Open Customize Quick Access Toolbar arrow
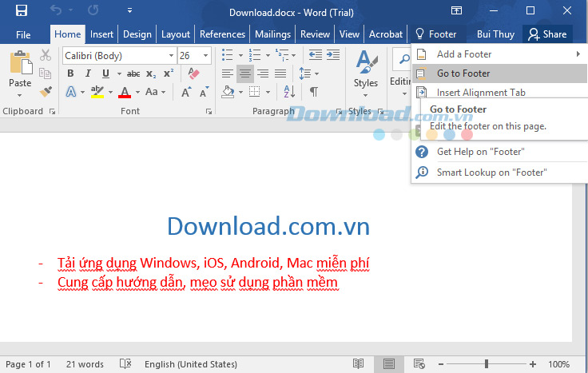Viewport: 588px width, 373px height. (129, 10)
